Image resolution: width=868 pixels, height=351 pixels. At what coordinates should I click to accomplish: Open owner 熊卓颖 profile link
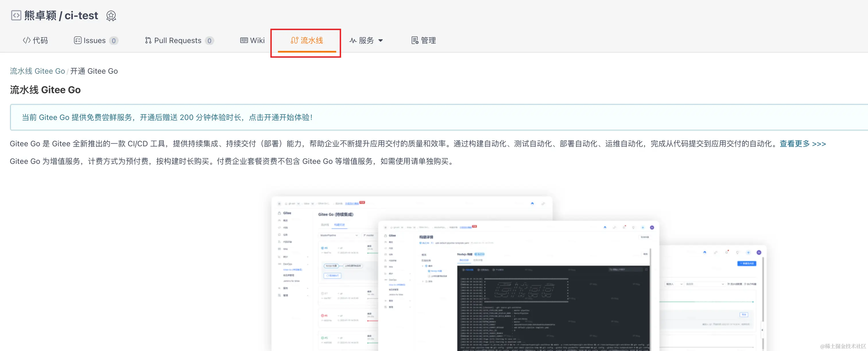(x=40, y=15)
